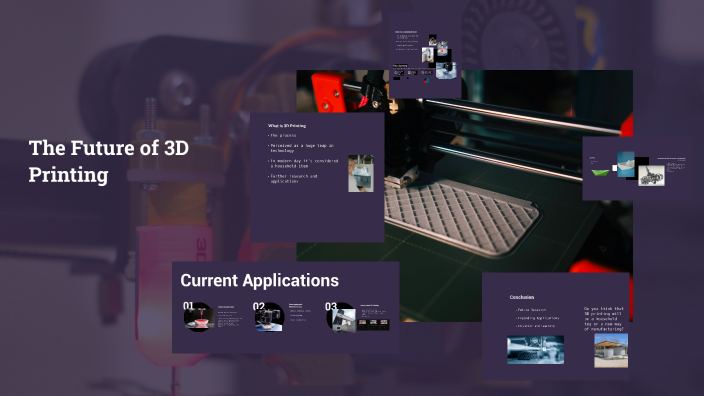Open the "Conclusion" heading

click(522, 297)
